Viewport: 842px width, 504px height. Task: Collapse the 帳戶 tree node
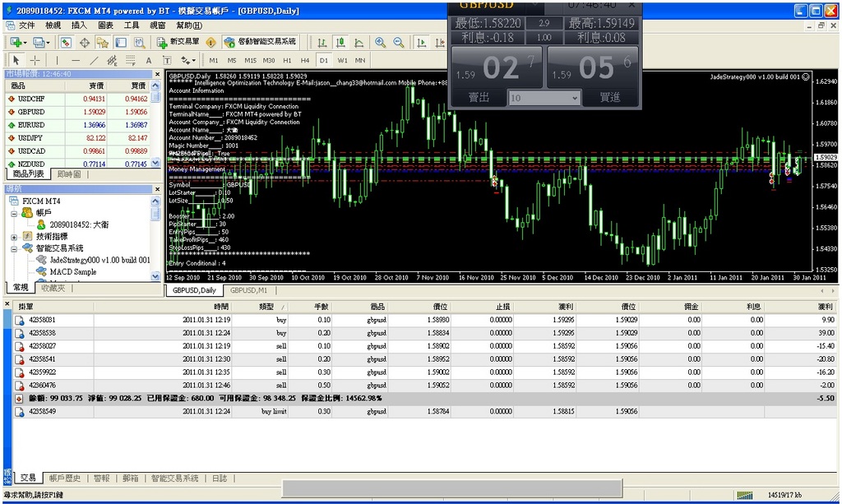(15, 213)
